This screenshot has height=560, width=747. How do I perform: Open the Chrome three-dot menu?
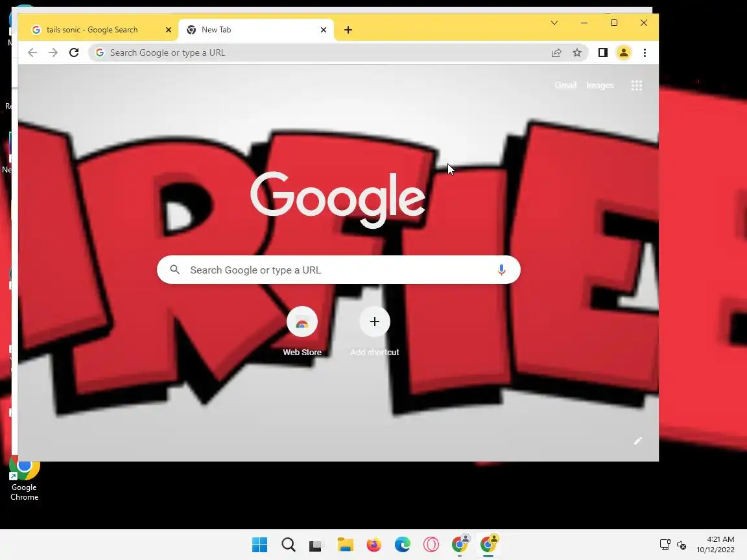[645, 52]
